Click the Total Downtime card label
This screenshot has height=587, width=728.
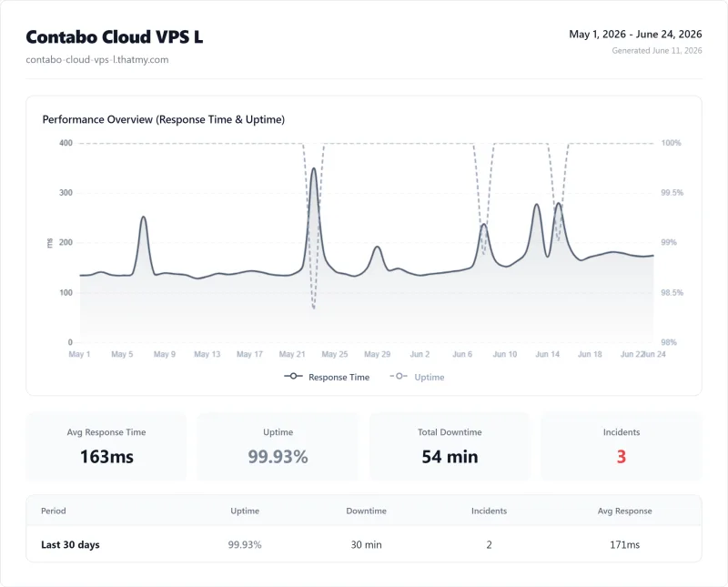pyautogui.click(x=450, y=432)
